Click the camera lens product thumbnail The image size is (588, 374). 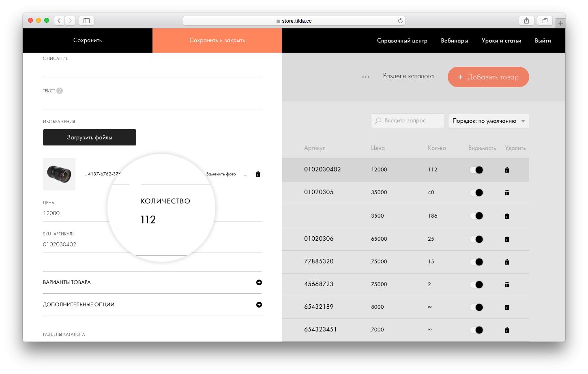click(59, 174)
